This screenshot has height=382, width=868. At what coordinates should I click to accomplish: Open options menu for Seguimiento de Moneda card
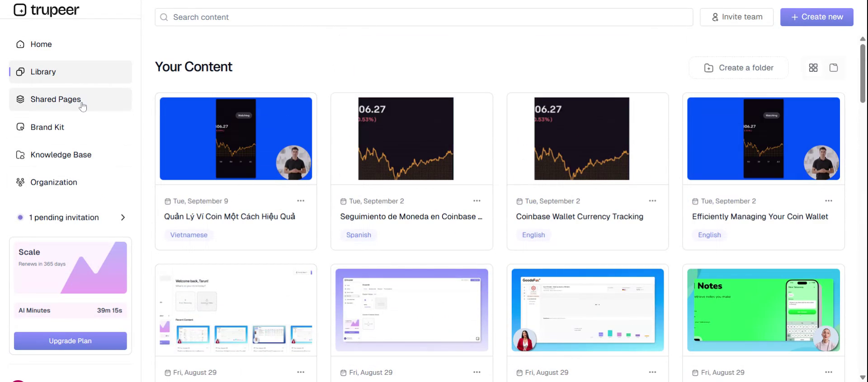(476, 201)
